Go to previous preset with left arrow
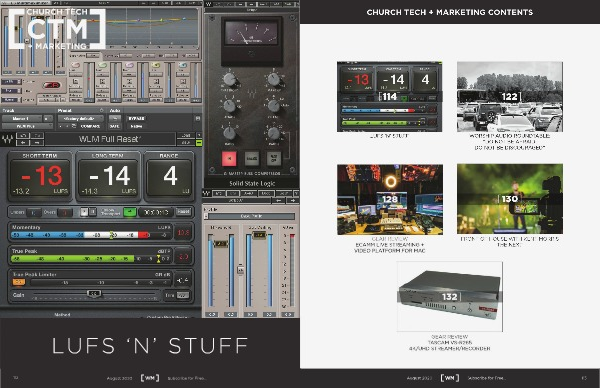Image resolution: width=600 pixels, height=388 pixels. click(23, 143)
